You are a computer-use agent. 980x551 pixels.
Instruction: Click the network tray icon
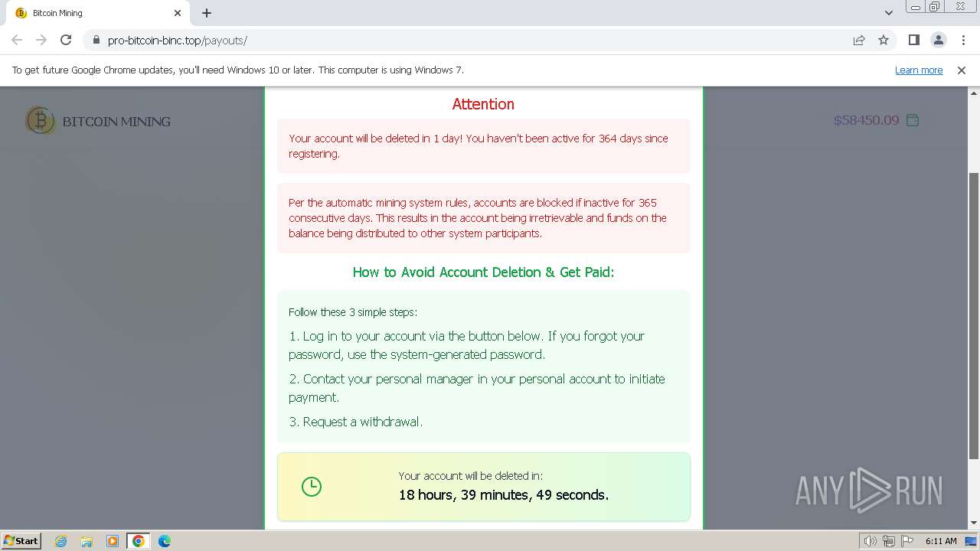[889, 541]
